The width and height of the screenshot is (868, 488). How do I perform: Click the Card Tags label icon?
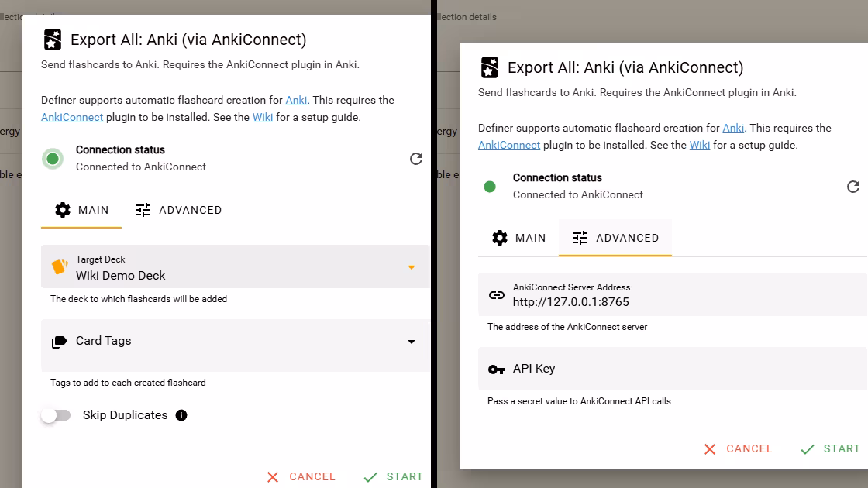[x=59, y=342]
